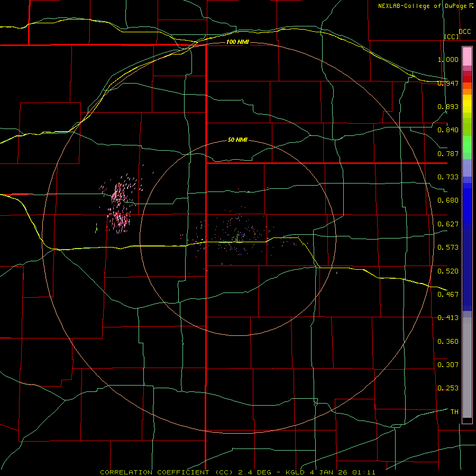Select the 0.253 scale value
This screenshot has height=476, width=476.
pyautogui.click(x=448, y=388)
